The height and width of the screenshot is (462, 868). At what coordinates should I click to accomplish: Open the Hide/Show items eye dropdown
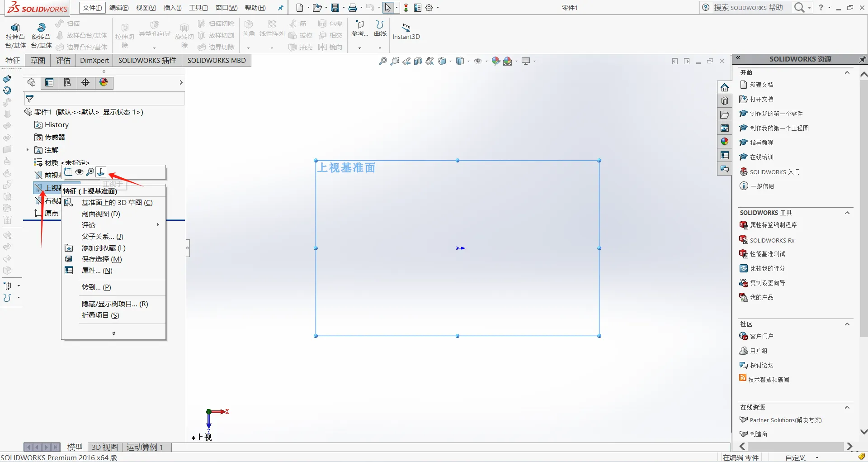486,61
